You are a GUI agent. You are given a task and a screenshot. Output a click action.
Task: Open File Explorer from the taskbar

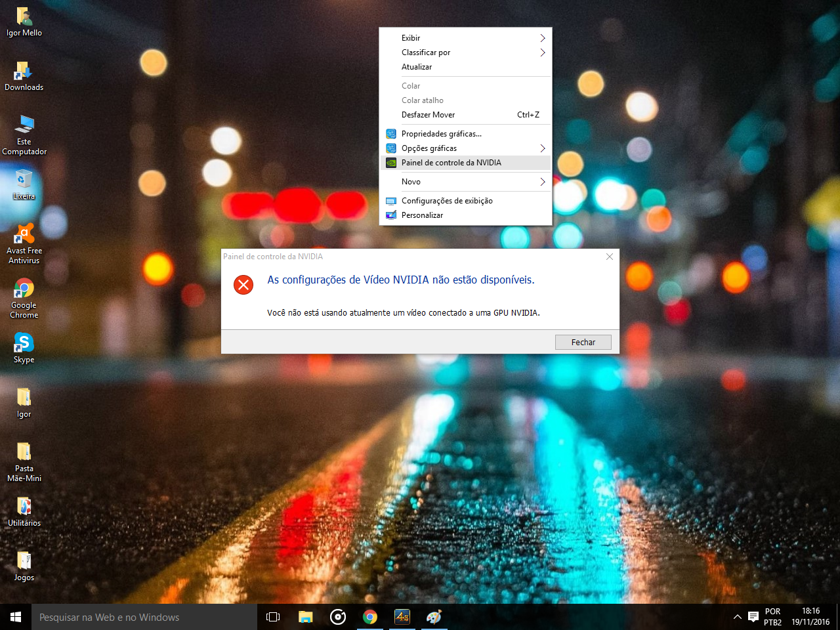tap(306, 617)
